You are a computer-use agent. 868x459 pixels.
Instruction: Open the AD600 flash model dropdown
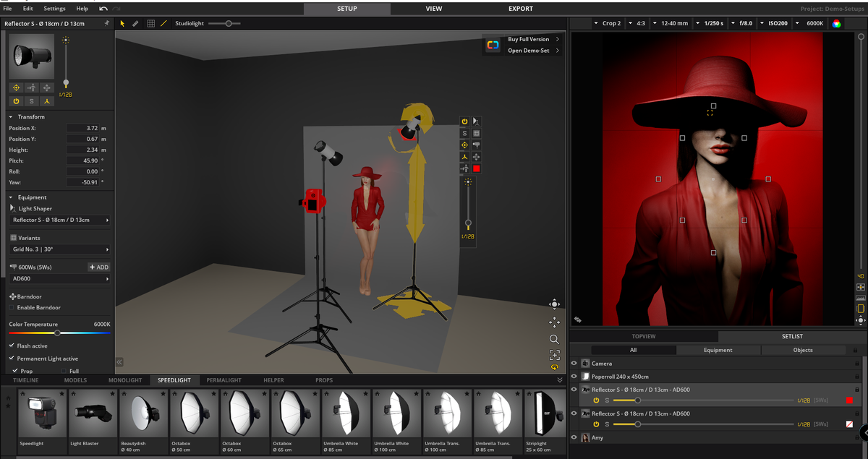tap(60, 278)
